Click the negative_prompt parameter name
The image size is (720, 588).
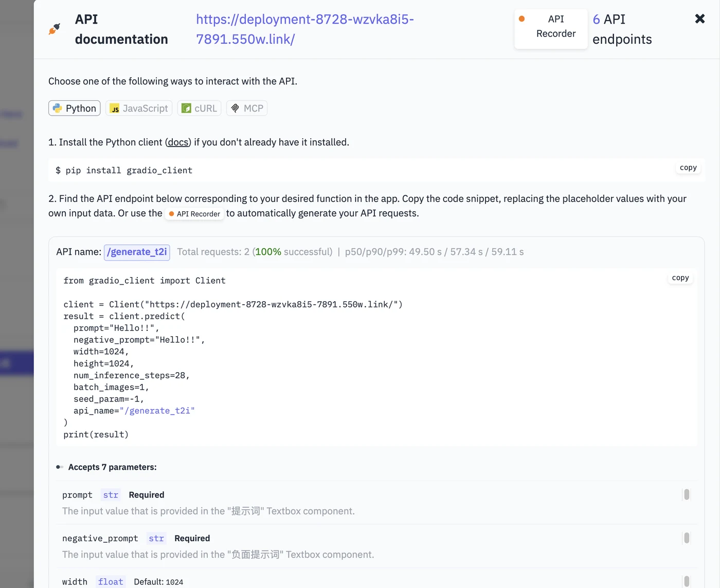click(x=100, y=539)
